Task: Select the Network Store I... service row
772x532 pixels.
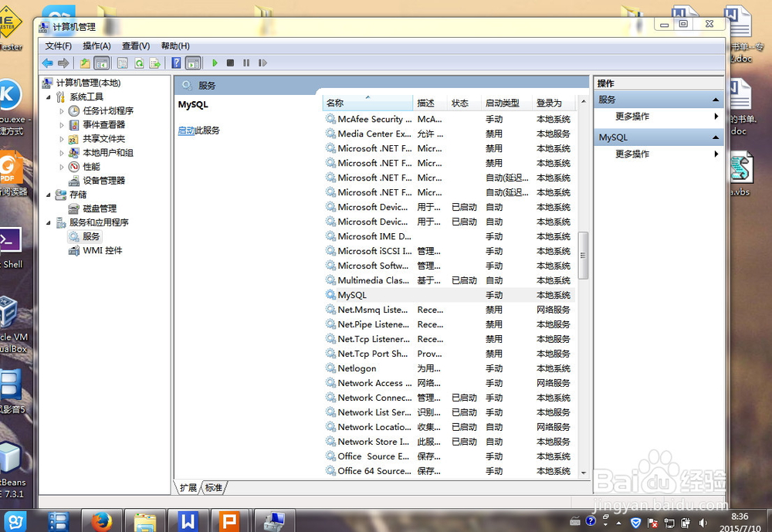Action: (449, 442)
